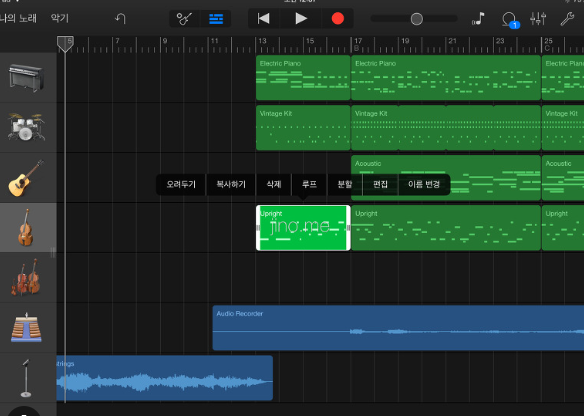Select the strings audio waveform region
This screenshot has width=584, height=416.
[x=165, y=378]
